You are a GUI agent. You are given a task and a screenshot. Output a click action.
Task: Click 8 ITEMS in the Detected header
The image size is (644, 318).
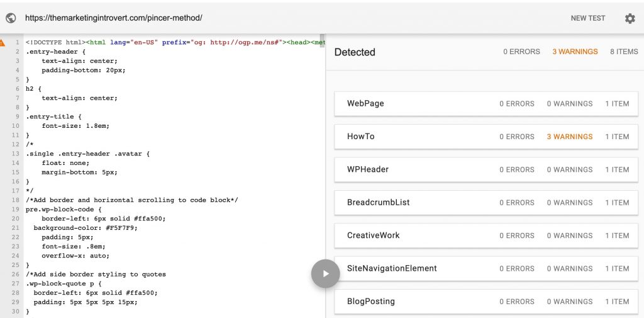[624, 52]
